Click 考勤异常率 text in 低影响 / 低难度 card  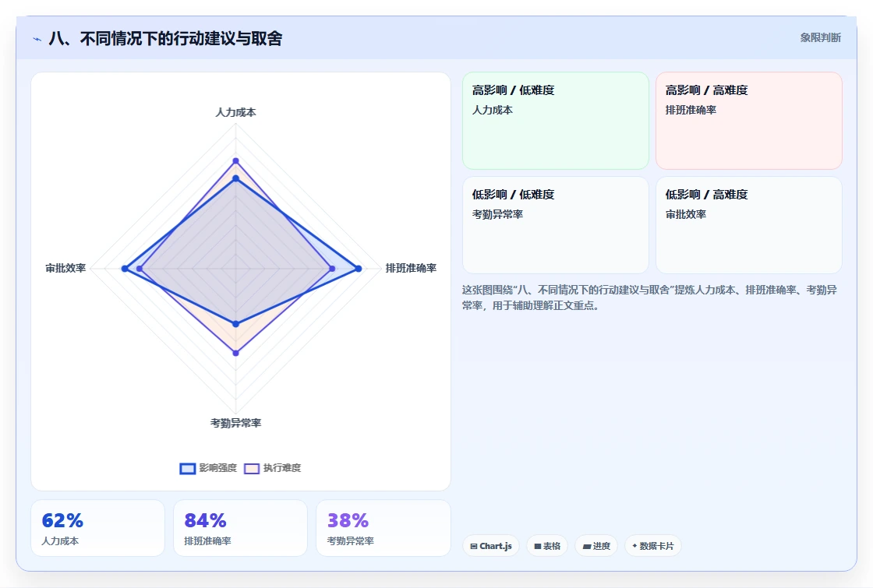click(x=497, y=214)
